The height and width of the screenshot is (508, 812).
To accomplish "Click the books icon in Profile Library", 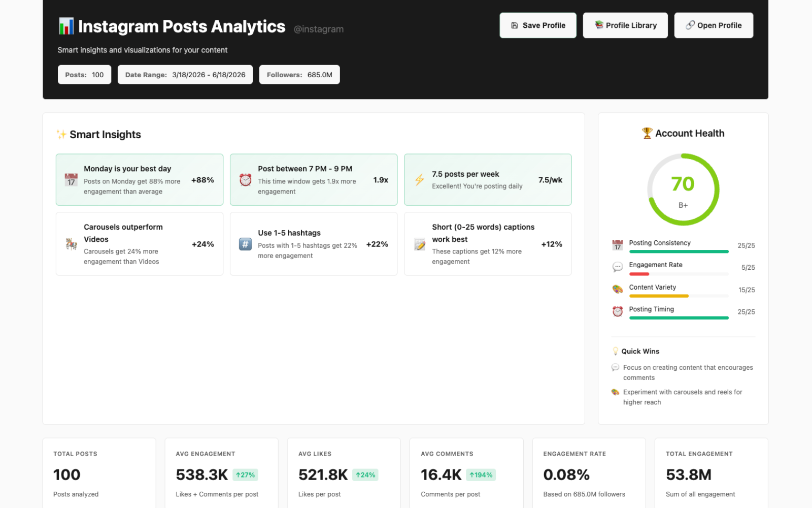I will point(599,25).
